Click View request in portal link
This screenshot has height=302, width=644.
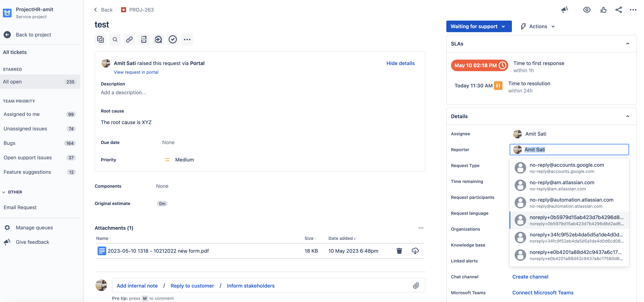(136, 72)
